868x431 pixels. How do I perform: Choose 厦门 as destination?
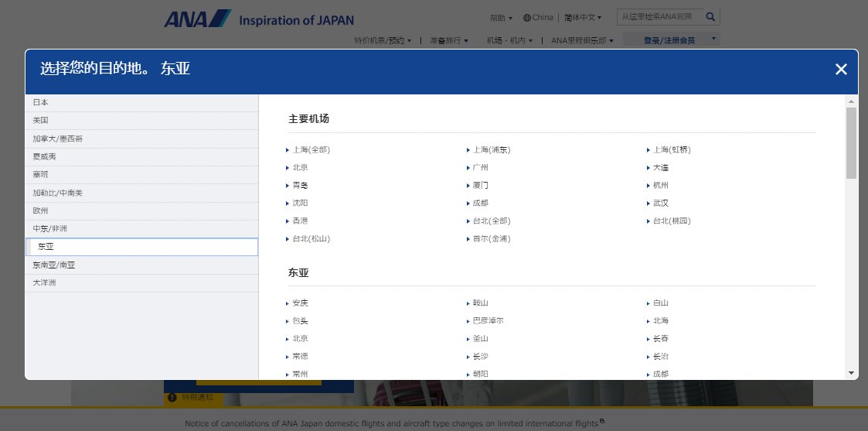point(481,186)
